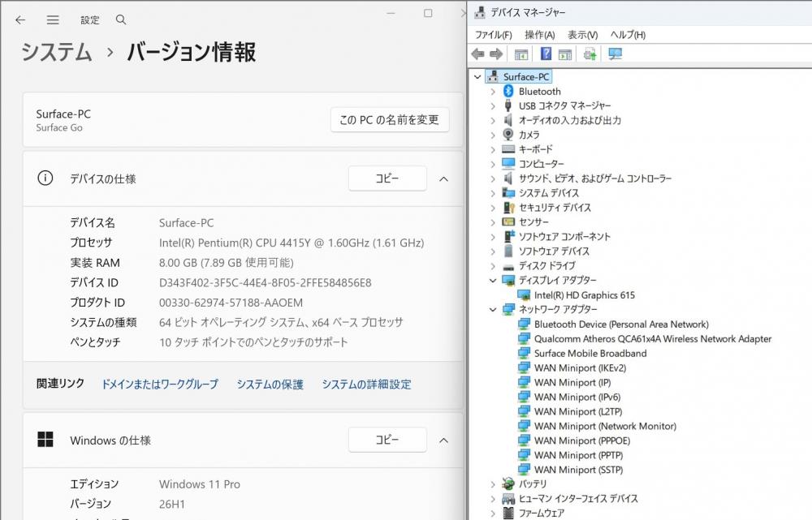
Task: Click the Bluetooth category icon
Action: click(508, 91)
